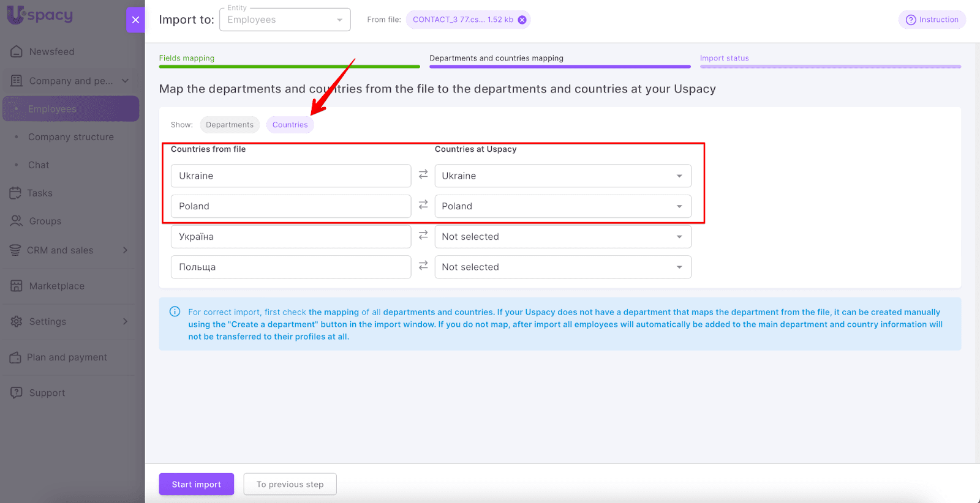Expand the CRM and sales submenu arrow
The width and height of the screenshot is (980, 503).
point(125,250)
